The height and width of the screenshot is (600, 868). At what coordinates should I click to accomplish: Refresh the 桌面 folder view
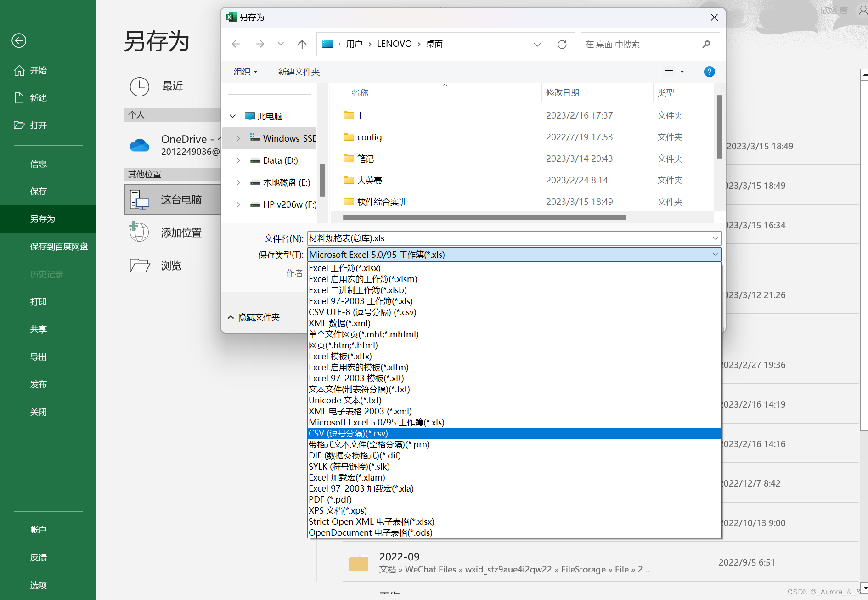[562, 44]
